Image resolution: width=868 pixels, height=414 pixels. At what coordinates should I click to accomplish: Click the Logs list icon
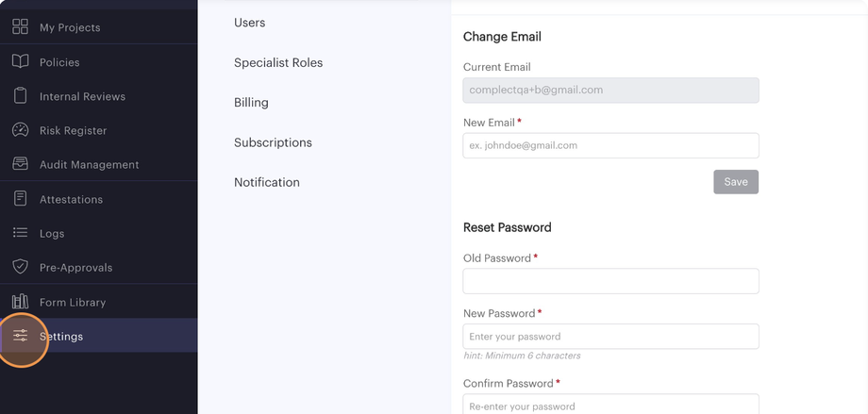(20, 233)
